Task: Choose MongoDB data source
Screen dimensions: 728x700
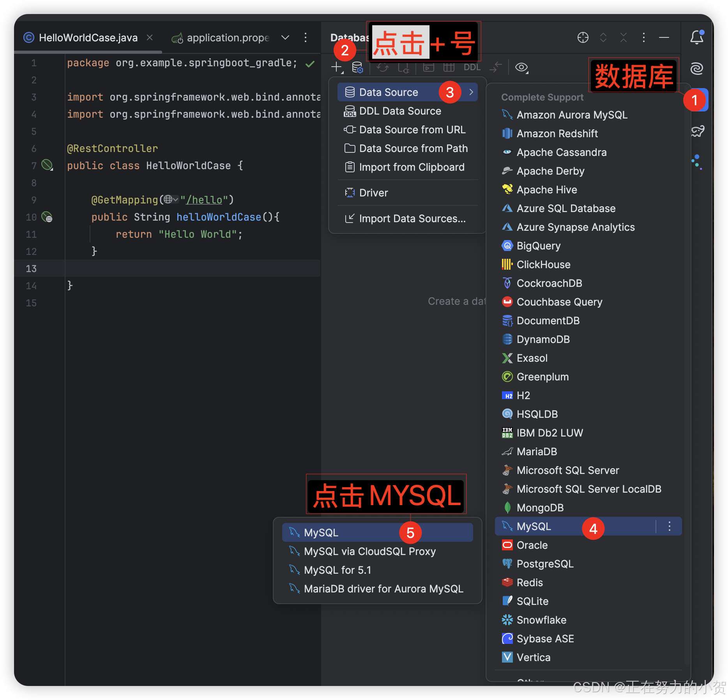Action: 588,508
